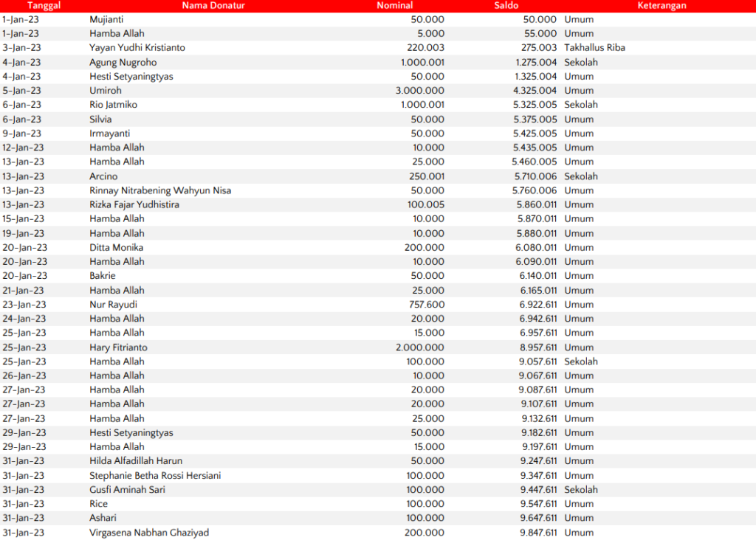Viewport: 756px width, 540px height.
Task: Click the Keterangan column header
Action: 661,6
